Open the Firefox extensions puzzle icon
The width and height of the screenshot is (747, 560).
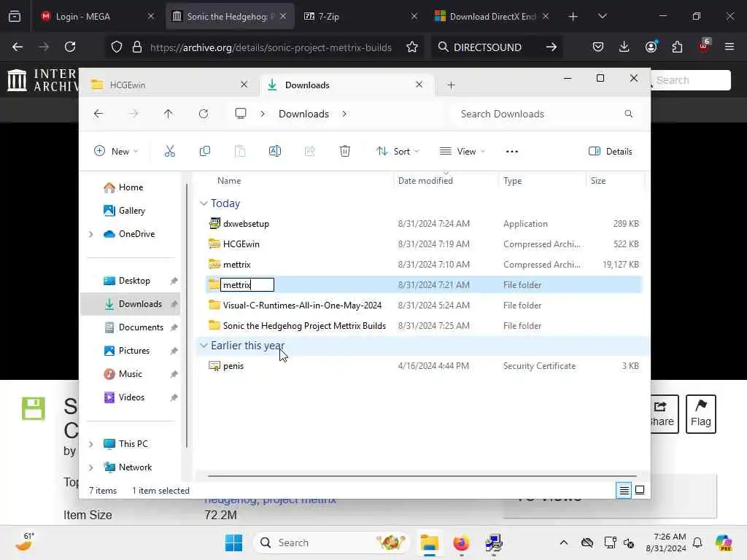tap(677, 47)
